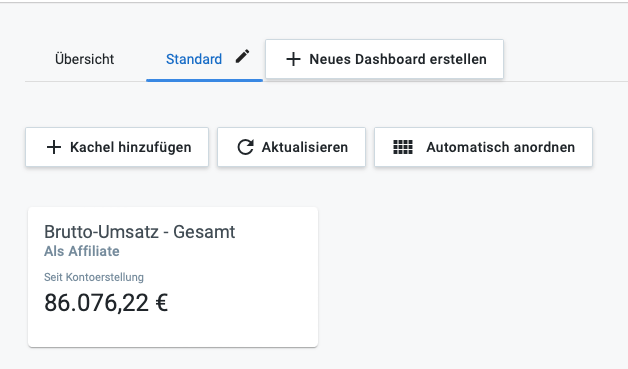The width and height of the screenshot is (628, 369).
Task: Hit the circular refresh arrow icon
Action: tap(245, 147)
